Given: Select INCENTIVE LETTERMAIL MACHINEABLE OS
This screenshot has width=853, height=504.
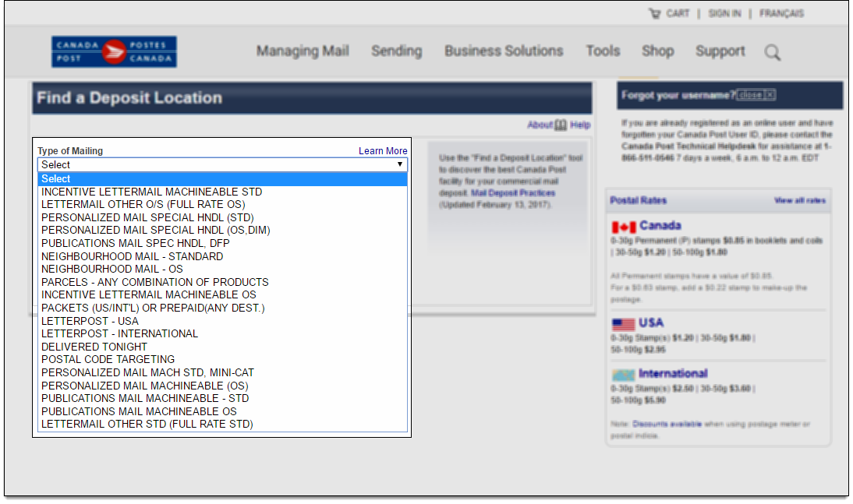Looking at the screenshot, I should click(x=222, y=294).
